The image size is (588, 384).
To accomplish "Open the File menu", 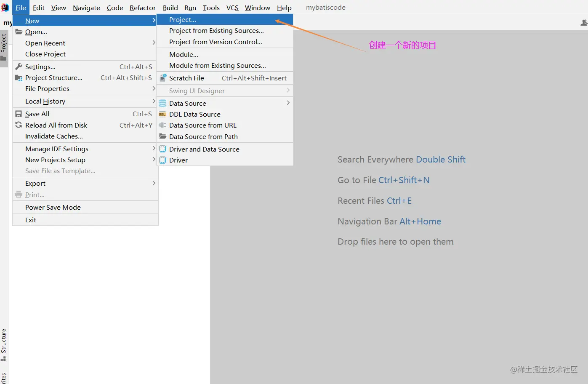I will tap(21, 8).
